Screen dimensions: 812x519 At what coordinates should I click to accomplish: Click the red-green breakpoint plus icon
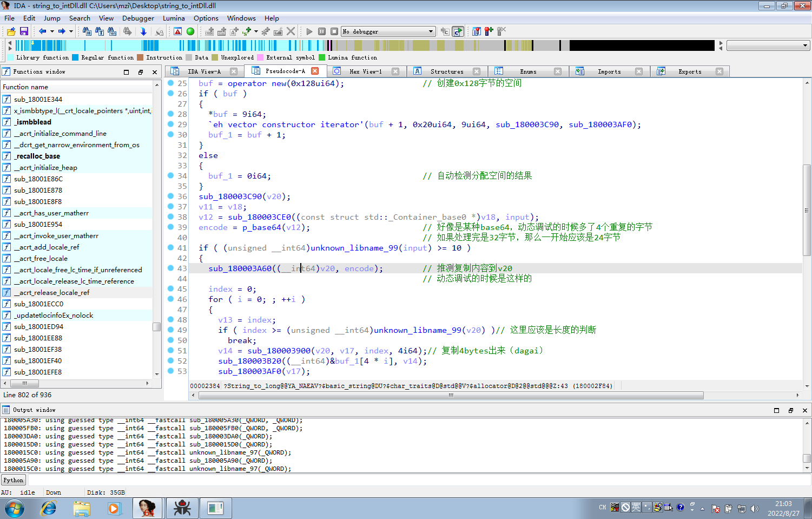(489, 31)
